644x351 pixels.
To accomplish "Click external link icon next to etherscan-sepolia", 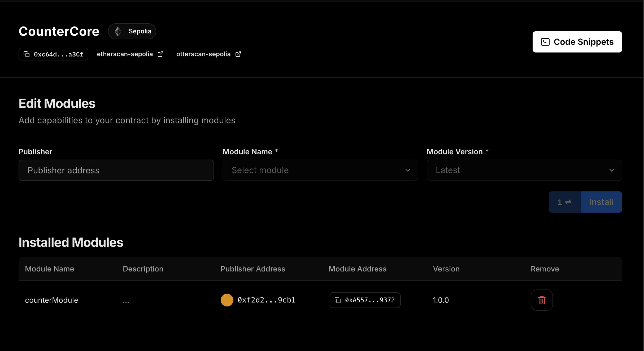I will 160,54.
